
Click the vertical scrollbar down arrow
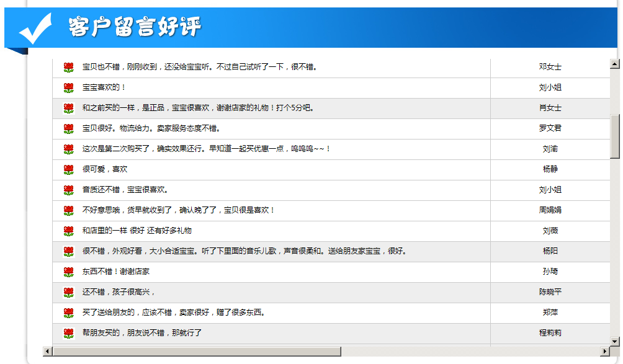point(614,341)
